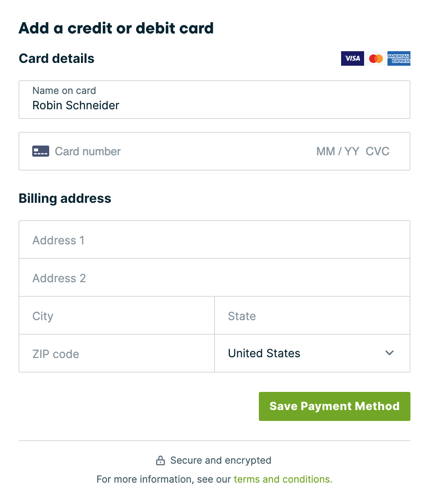Click the City input

(x=101, y=316)
